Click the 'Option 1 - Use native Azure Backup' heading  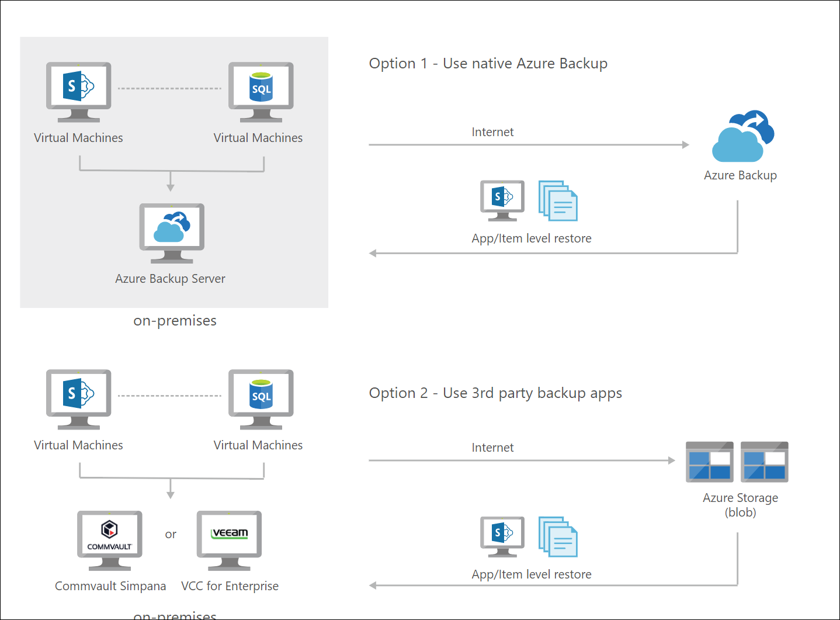488,63
